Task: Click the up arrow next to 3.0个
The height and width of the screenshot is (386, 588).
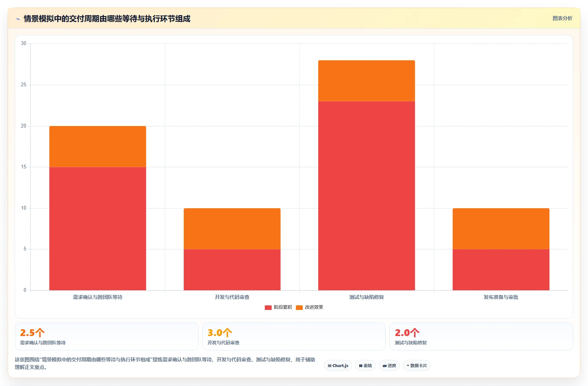Action: (x=228, y=333)
